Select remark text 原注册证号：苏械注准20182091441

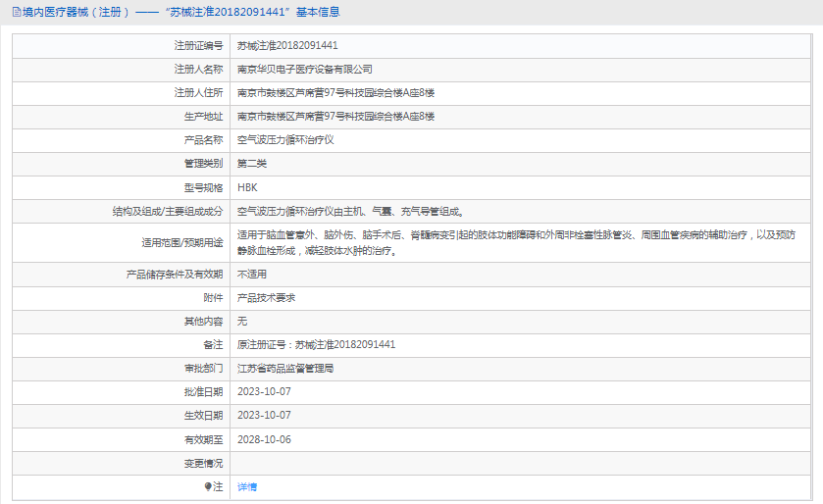click(316, 344)
